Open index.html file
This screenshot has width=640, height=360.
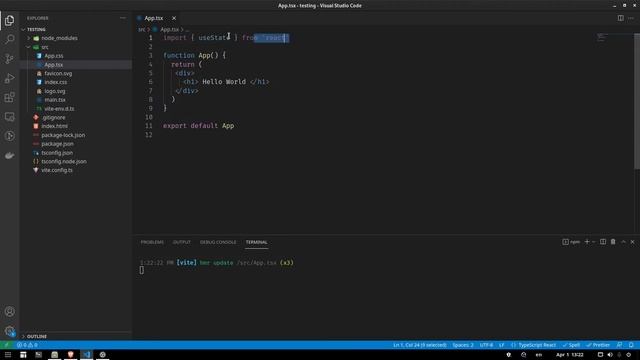[54, 126]
